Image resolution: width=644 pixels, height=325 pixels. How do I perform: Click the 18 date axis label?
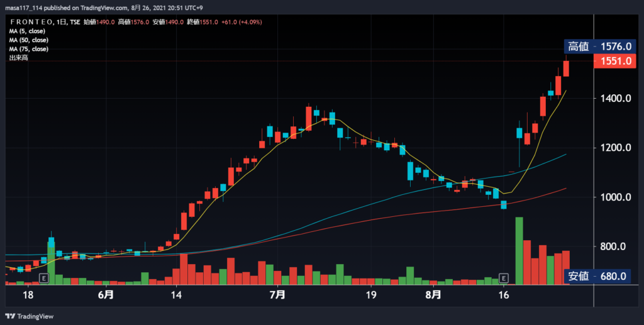click(28, 295)
